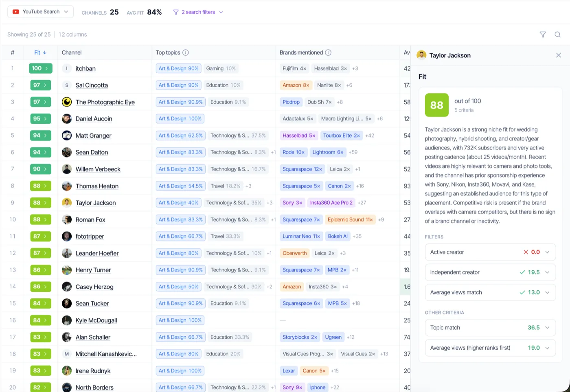Click Thomas Heaton's channel avatar
This screenshot has height=392, width=570.
67,186
